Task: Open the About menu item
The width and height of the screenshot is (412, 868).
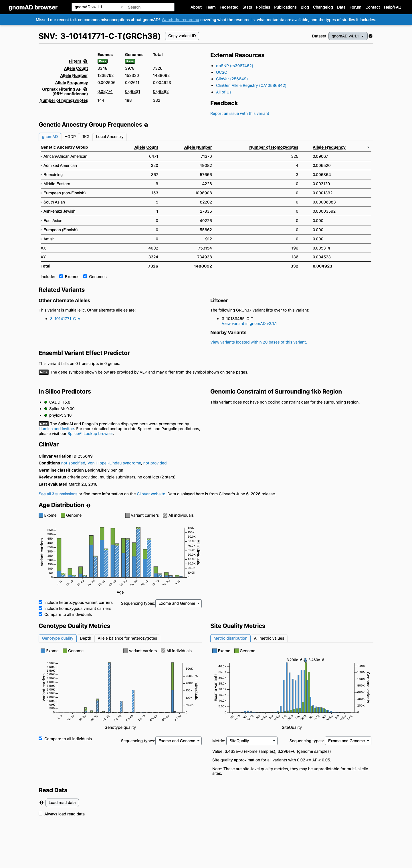Action: (196, 7)
